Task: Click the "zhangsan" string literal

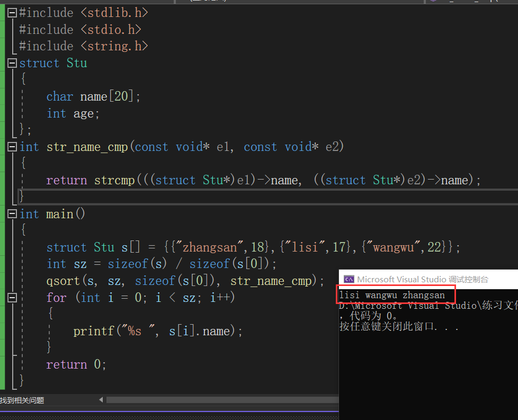Action: point(210,247)
